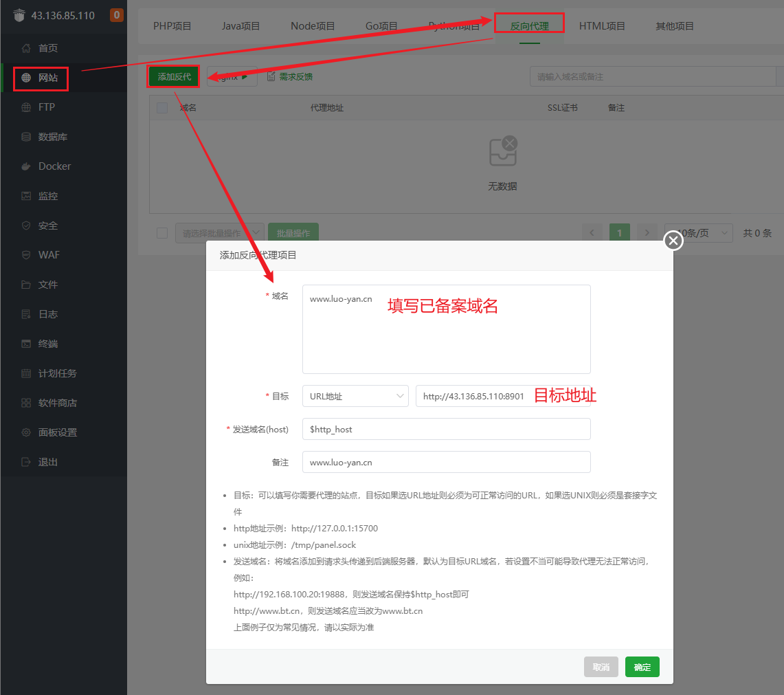
Task: Click the 43.136.85.110 server address text
Action: [x=63, y=15]
